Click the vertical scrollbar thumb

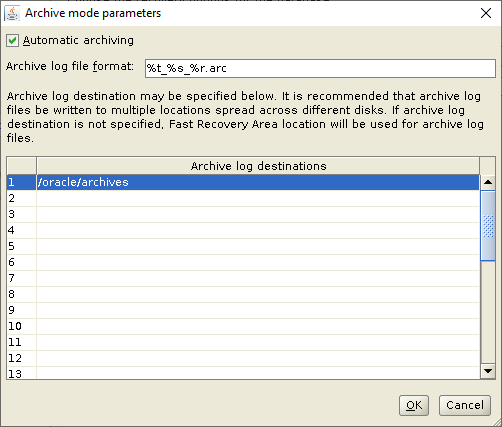488,226
